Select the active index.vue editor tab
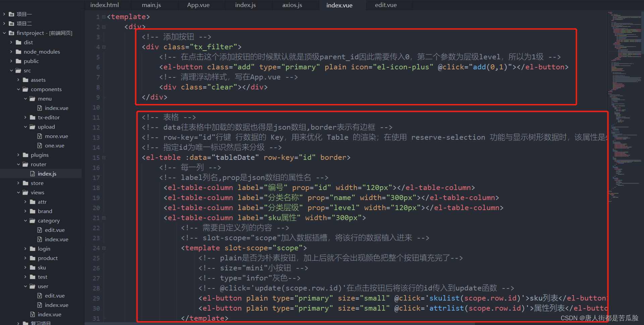644x325 pixels. point(339,5)
